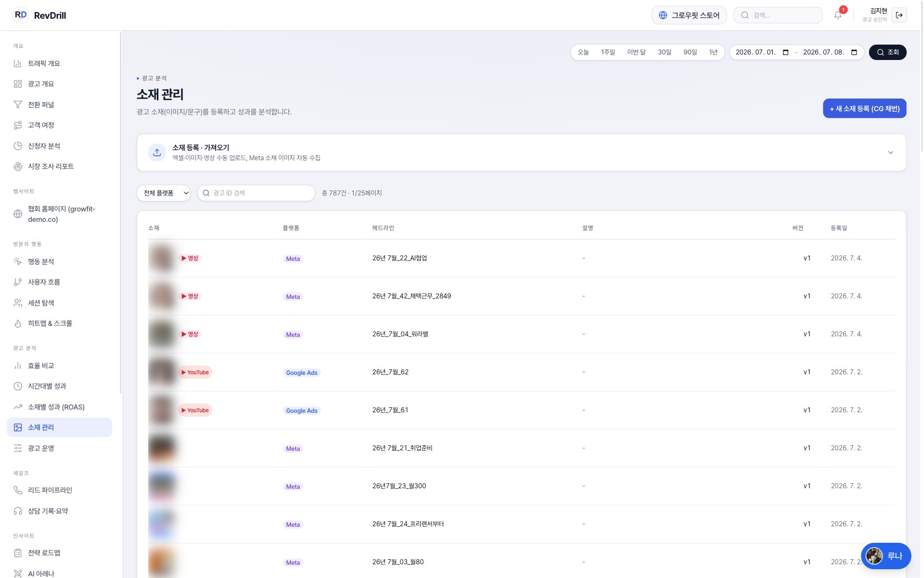
Task: Click the 등록일 column header
Action: click(839, 228)
